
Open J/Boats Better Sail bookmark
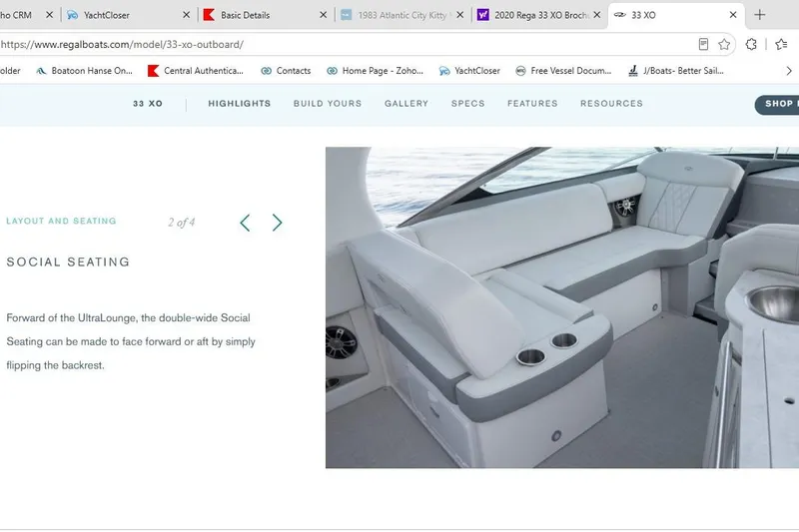point(676,71)
